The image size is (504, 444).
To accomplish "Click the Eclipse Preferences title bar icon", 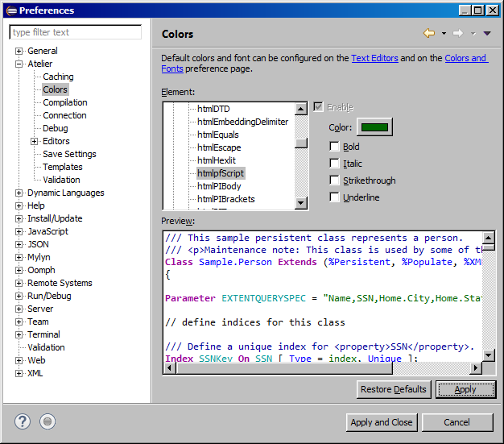I will [x=11, y=10].
